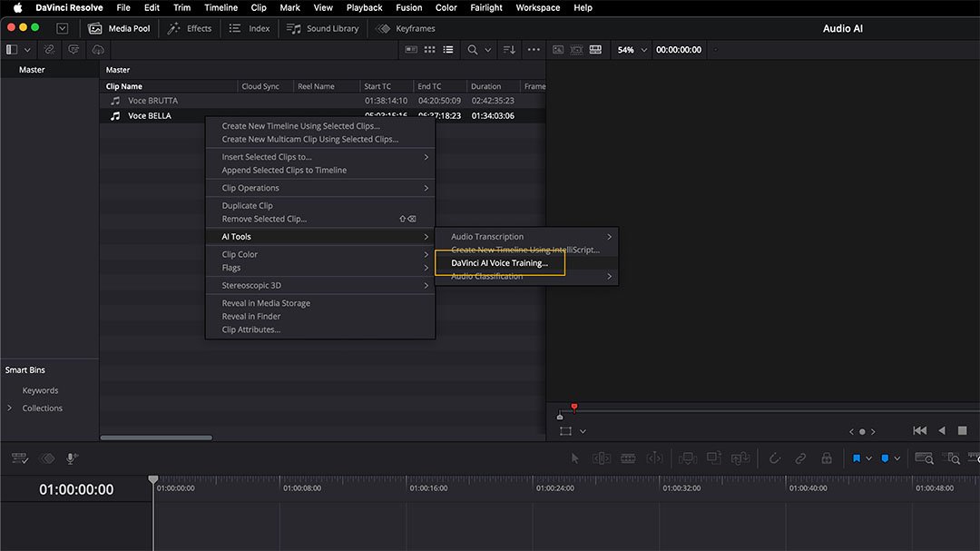Sort by the Cloud Sync column header
This screenshot has width=980, height=551.
(x=260, y=86)
